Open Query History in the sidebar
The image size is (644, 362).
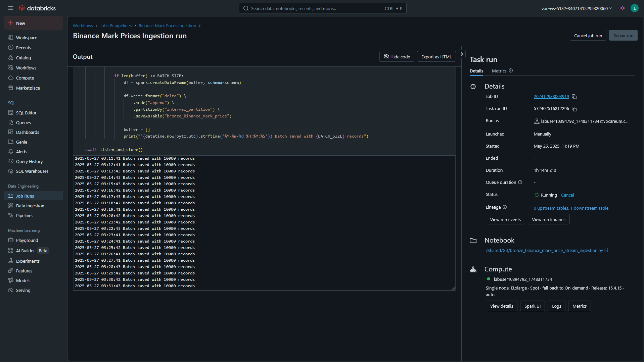coord(34,161)
